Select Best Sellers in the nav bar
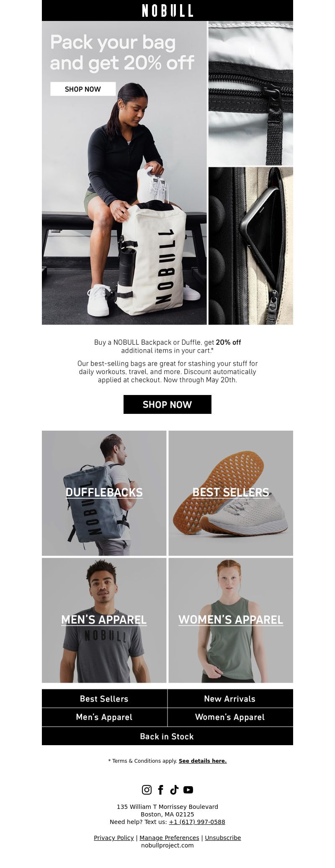This screenshot has height=868, width=335. coord(104,699)
